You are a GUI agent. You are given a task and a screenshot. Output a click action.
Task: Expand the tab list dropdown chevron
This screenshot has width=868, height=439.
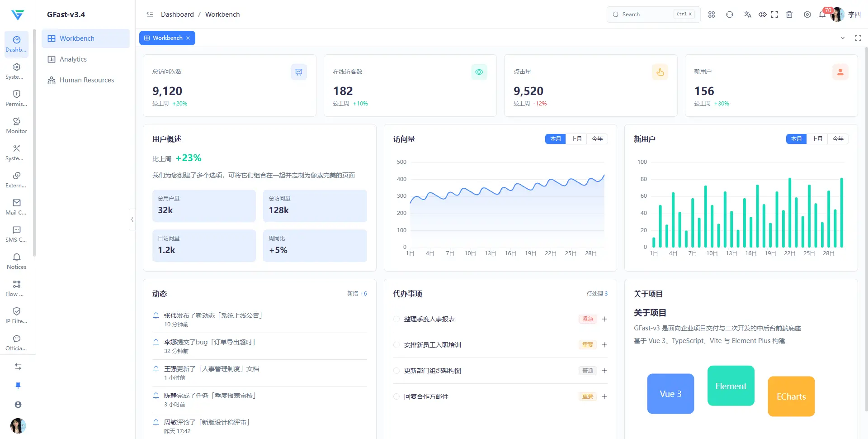coord(843,38)
